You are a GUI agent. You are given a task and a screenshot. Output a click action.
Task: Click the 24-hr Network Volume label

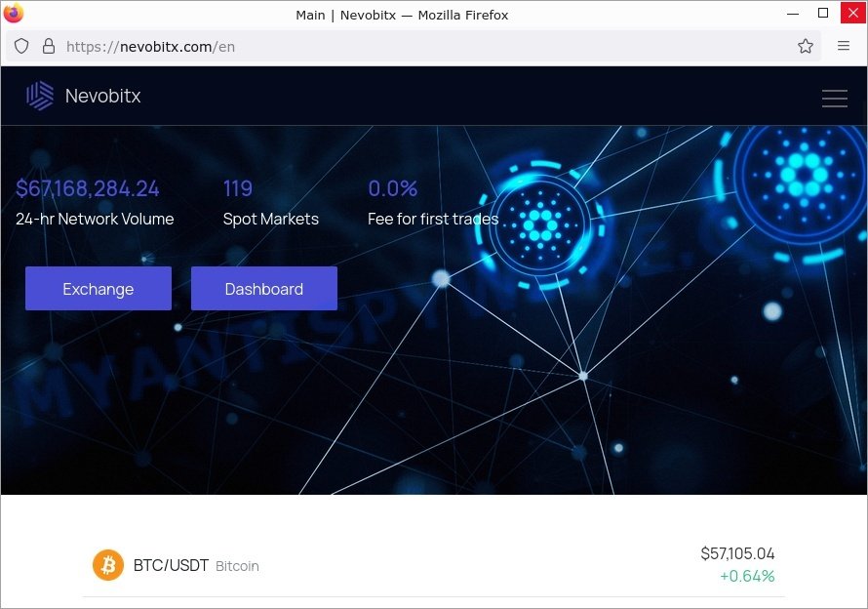[x=95, y=219]
